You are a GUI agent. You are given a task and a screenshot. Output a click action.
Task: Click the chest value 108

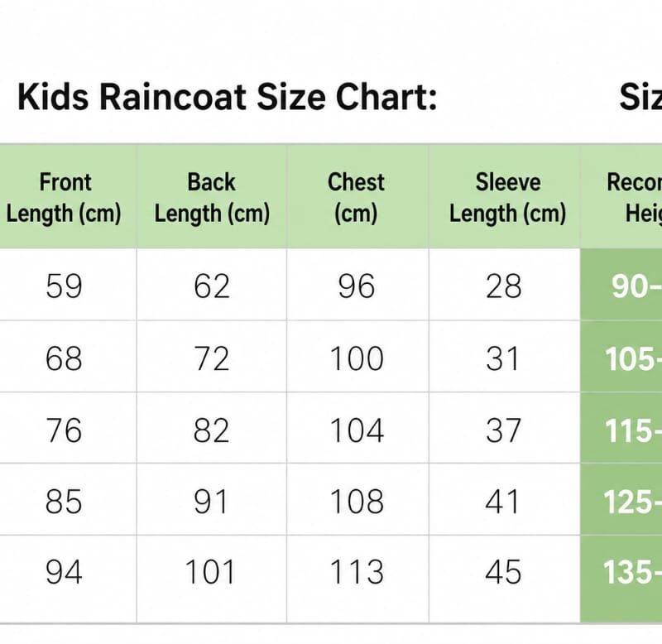[357, 502]
